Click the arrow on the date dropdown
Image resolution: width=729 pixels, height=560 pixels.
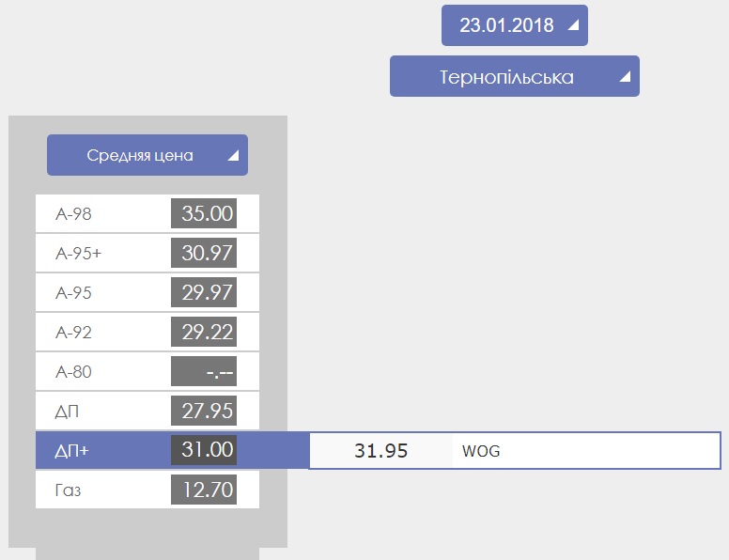574,25
